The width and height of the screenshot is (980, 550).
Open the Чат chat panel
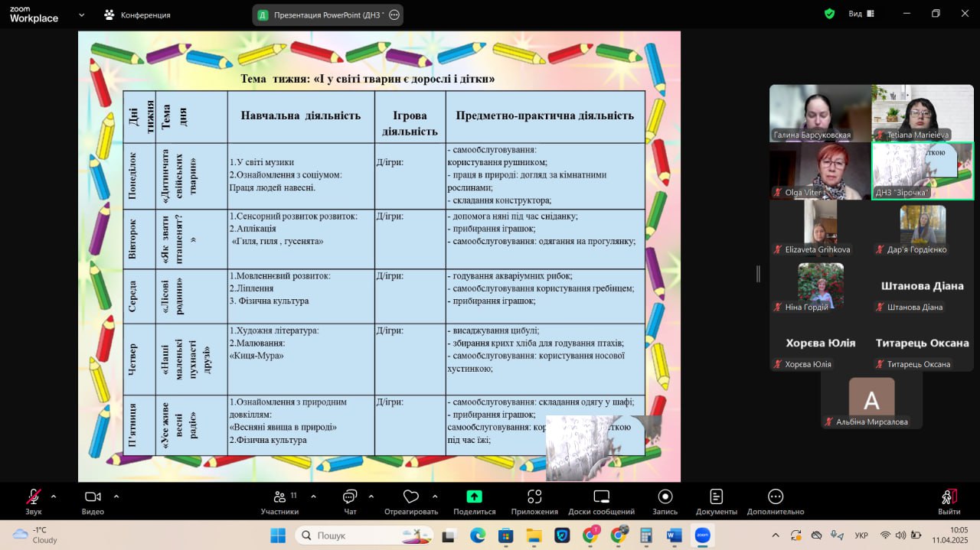tap(350, 500)
